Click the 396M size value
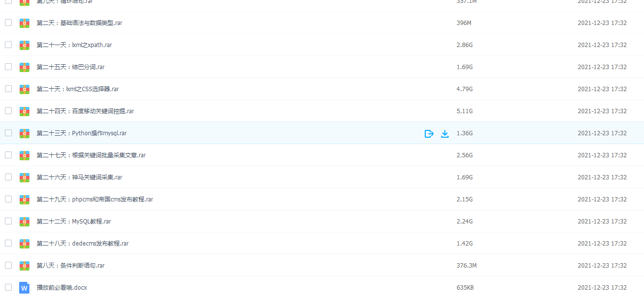 [x=464, y=23]
